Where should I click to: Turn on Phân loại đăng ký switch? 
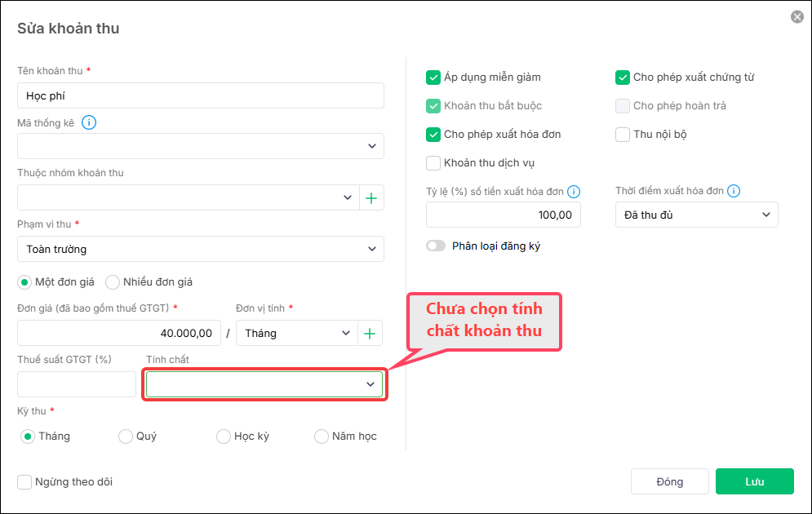pos(436,246)
